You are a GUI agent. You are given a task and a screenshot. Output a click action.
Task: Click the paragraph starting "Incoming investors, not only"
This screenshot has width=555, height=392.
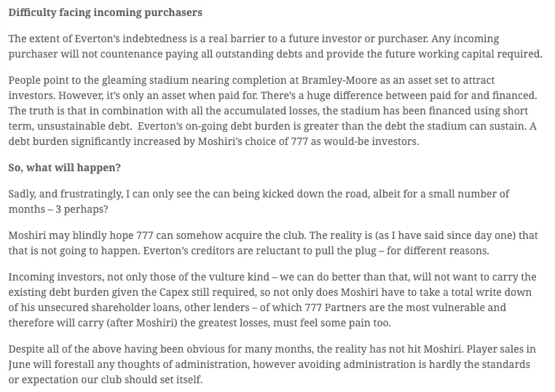[x=273, y=300]
